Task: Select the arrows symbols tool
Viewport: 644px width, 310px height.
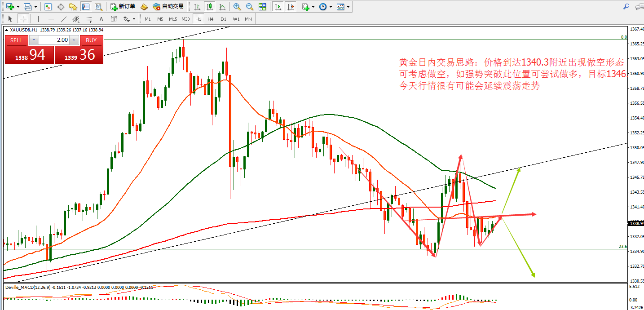Action: (126, 19)
